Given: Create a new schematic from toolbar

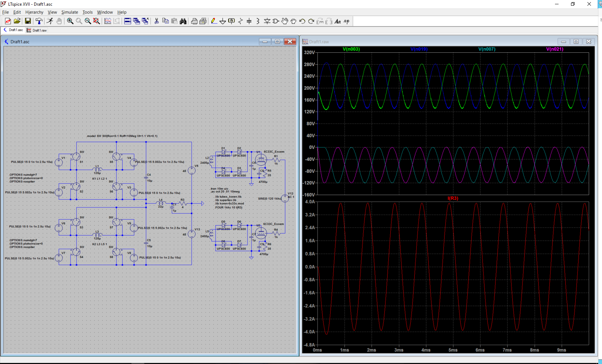Looking at the screenshot, I should [8, 21].
